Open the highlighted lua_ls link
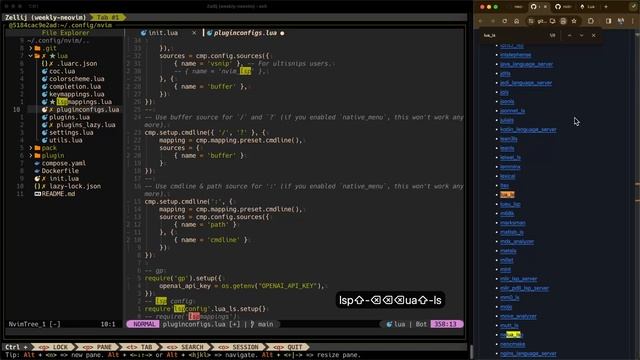Image resolution: width=640 pixels, height=360 pixels. click(507, 195)
